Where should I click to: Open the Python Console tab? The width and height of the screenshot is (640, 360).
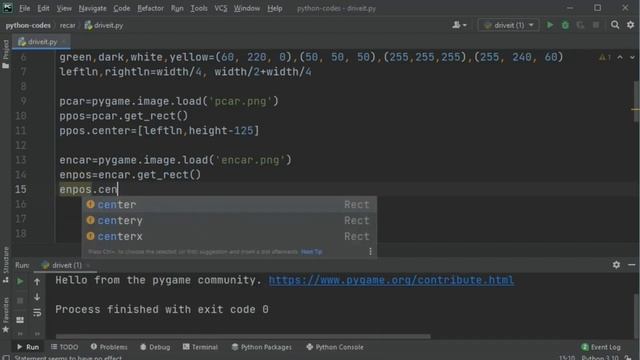(335, 347)
